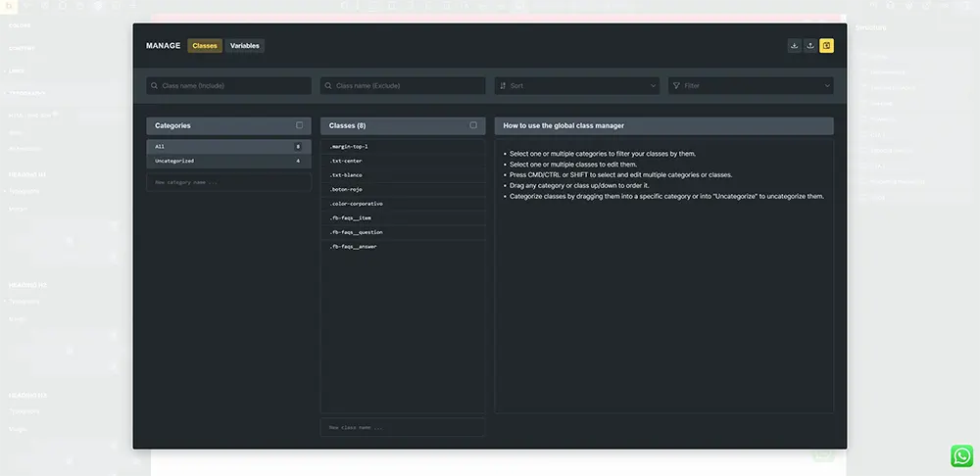980x476 pixels.
Task: Select the Uncategorized category
Action: click(x=228, y=161)
